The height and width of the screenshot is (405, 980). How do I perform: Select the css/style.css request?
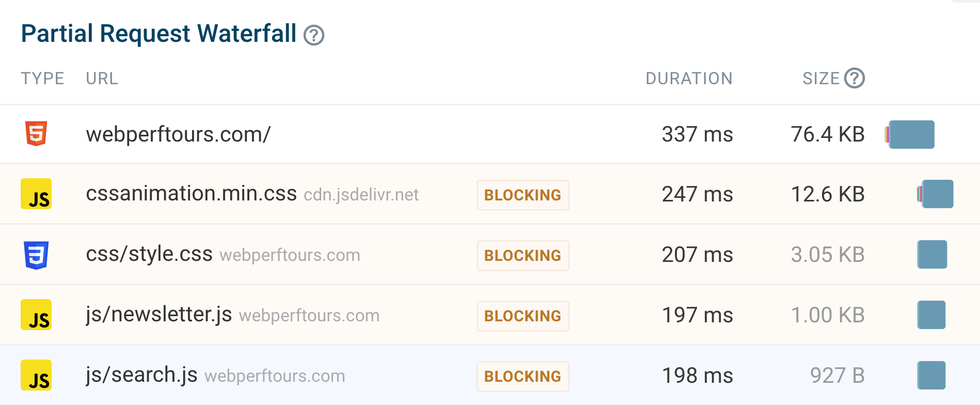[x=149, y=254]
